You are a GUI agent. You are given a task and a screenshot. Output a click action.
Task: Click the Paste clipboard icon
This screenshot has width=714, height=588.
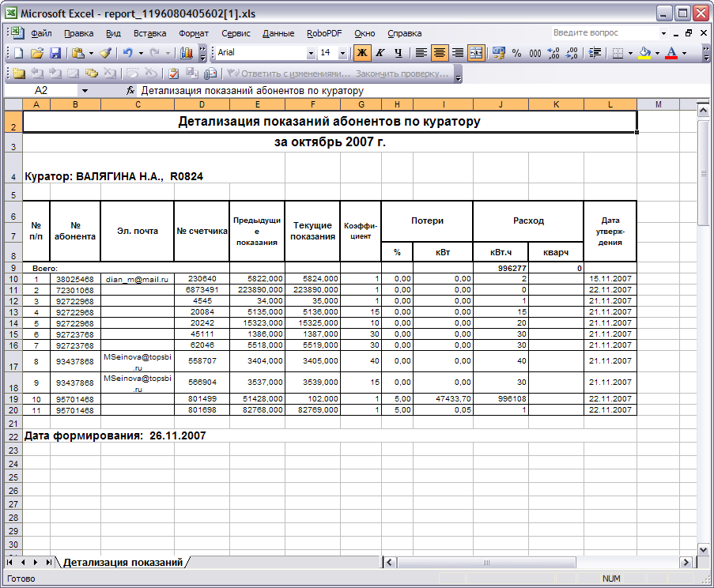(x=78, y=53)
